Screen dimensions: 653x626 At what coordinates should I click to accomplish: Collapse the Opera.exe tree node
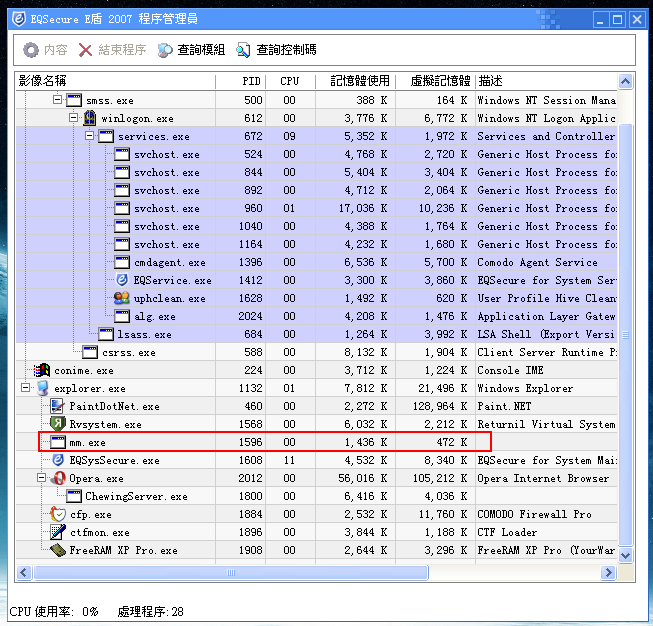click(42, 478)
